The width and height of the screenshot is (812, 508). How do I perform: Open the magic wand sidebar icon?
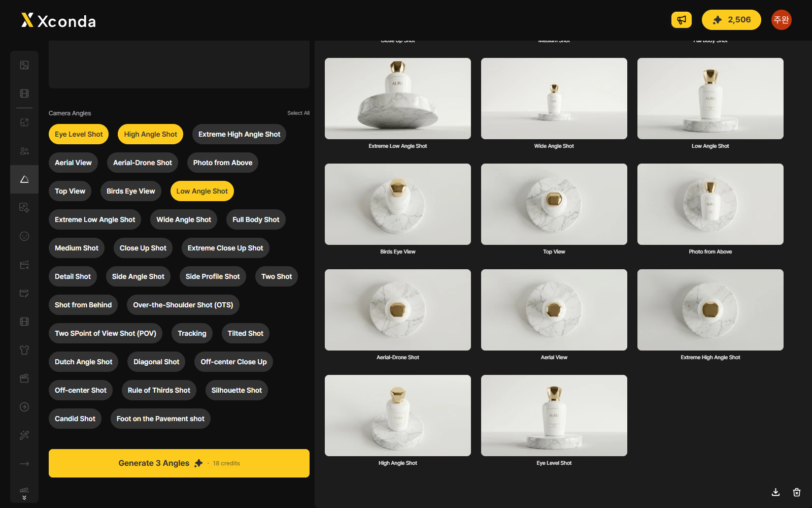click(x=24, y=435)
